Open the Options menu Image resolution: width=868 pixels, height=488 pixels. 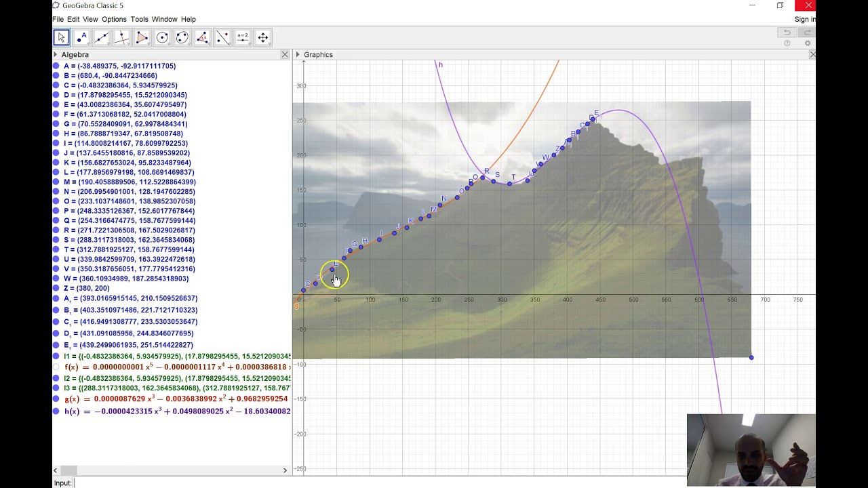coord(114,19)
